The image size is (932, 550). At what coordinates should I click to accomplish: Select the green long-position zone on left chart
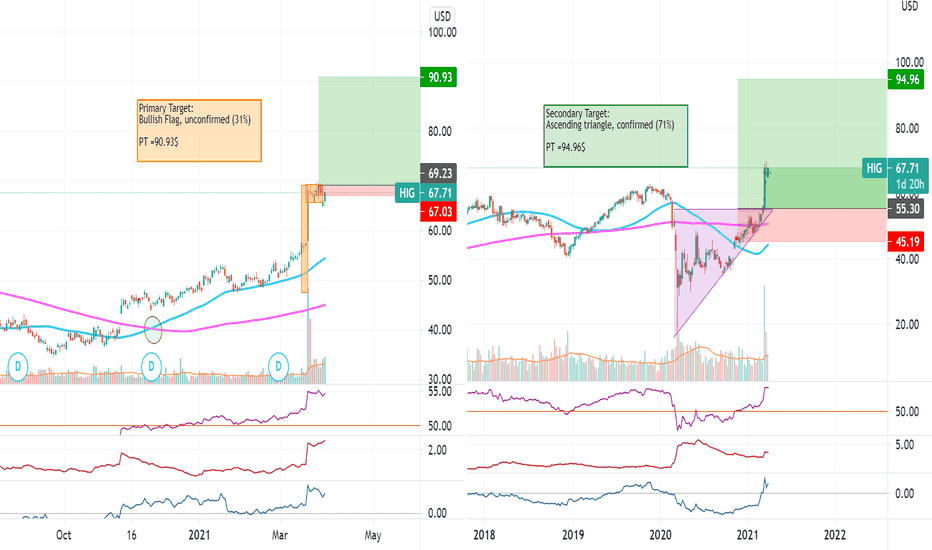[x=369, y=131]
